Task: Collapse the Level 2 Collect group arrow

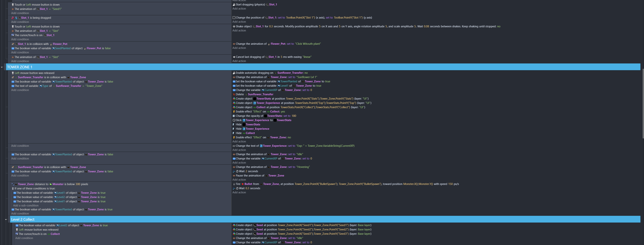Action: pyautogui.click(x=6, y=220)
